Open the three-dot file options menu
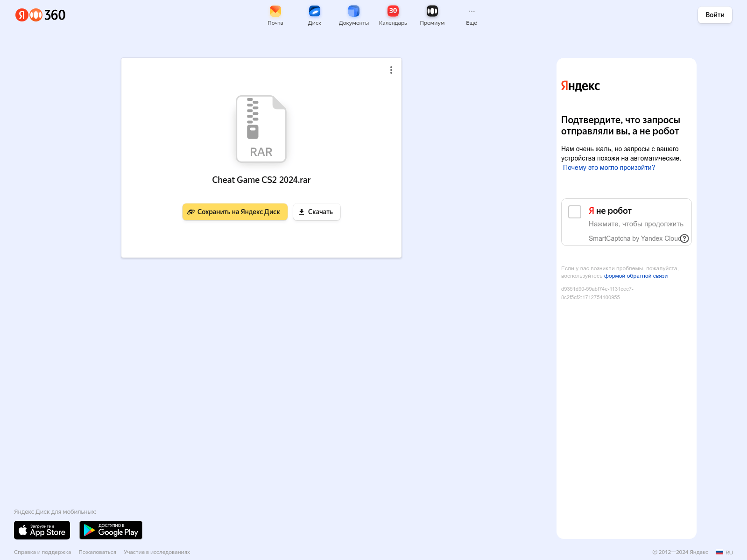 coord(391,70)
